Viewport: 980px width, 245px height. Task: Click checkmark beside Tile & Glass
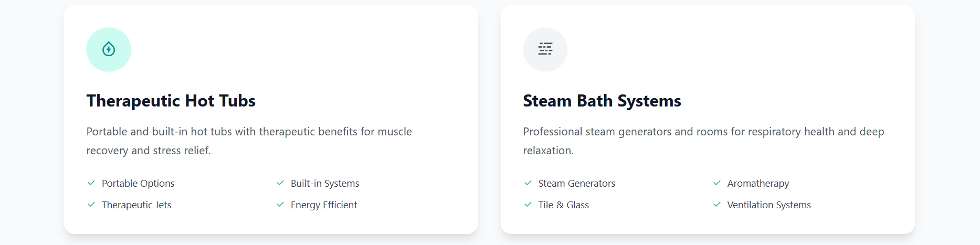click(x=528, y=205)
